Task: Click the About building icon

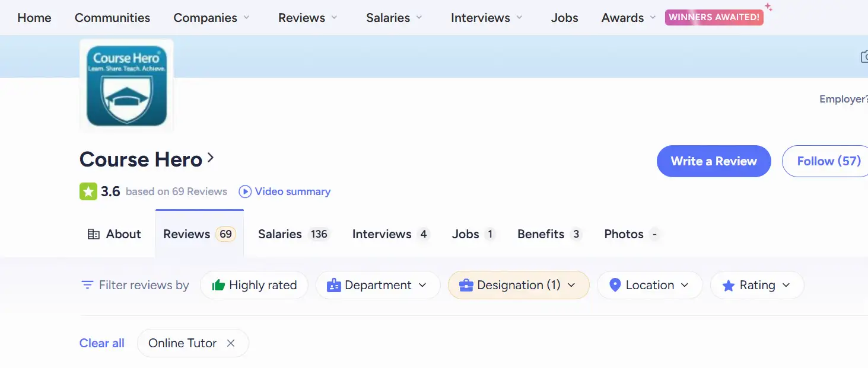Action: 94,234
